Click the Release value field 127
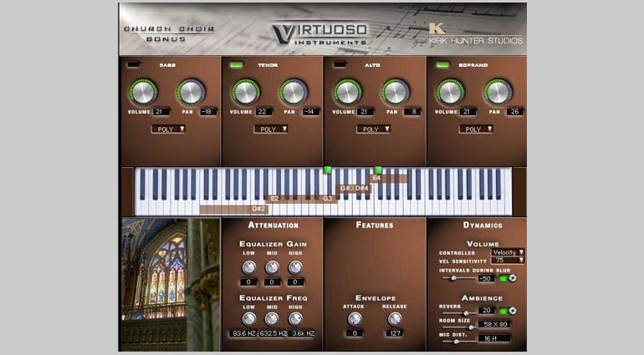The width and height of the screenshot is (644, 355). [x=395, y=332]
